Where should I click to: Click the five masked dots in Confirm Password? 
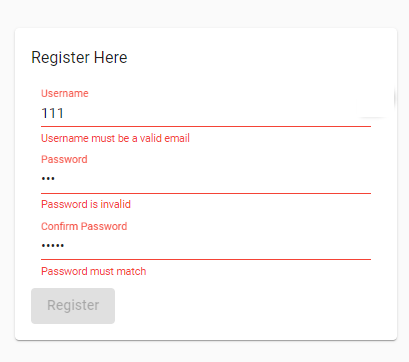click(53, 246)
